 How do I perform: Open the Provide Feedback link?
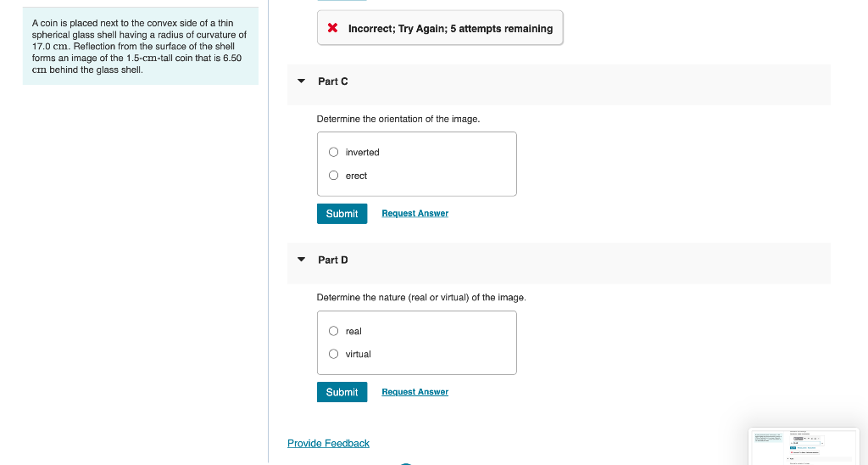coord(328,444)
